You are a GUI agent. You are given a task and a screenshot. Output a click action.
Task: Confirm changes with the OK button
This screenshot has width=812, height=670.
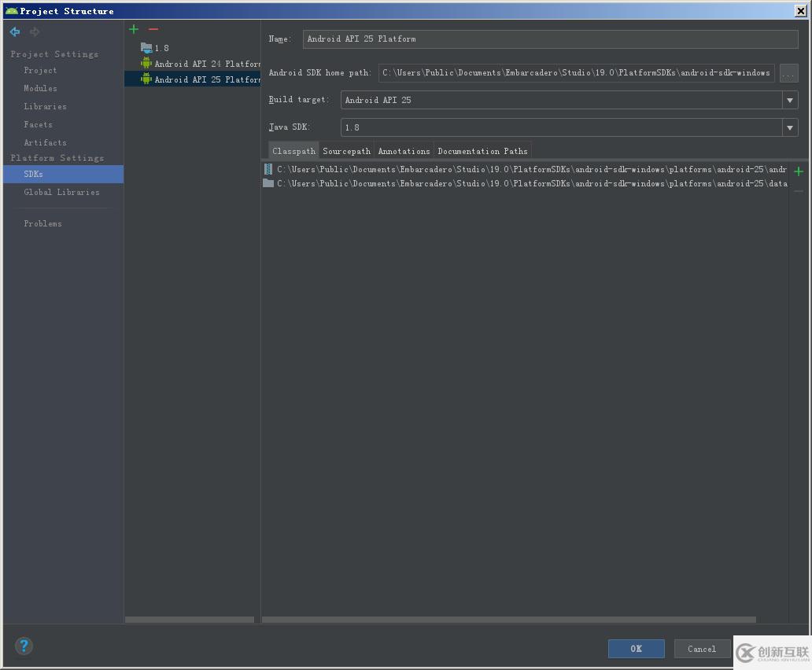pos(636,649)
